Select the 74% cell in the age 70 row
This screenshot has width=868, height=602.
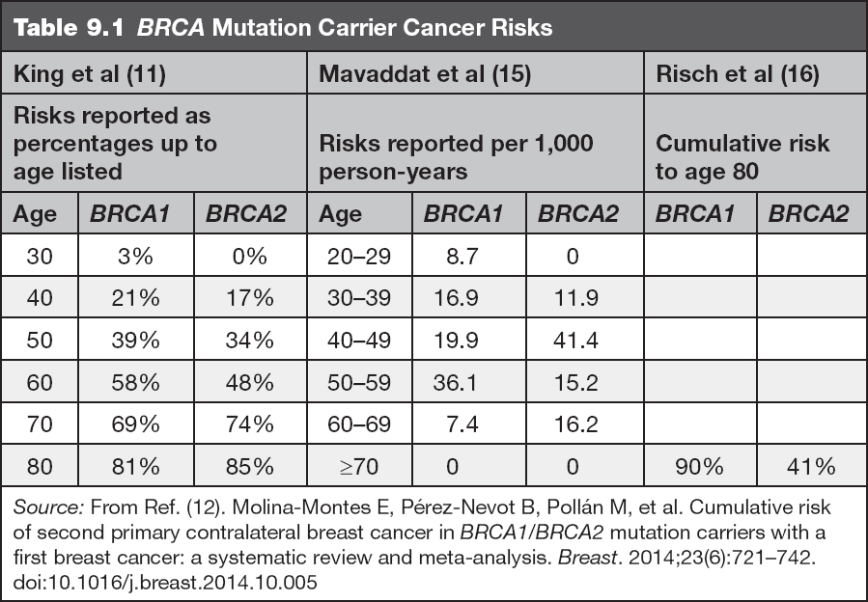coord(250,425)
